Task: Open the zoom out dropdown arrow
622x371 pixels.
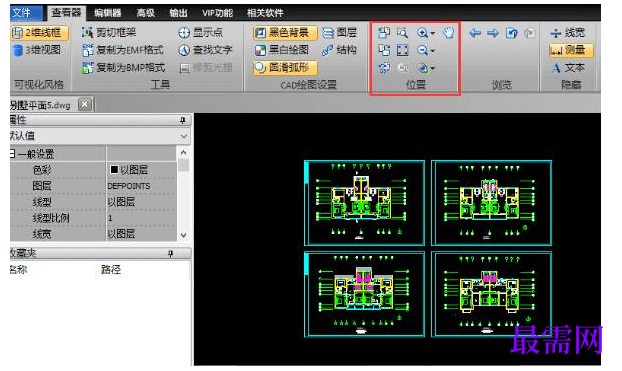Action: point(433,51)
